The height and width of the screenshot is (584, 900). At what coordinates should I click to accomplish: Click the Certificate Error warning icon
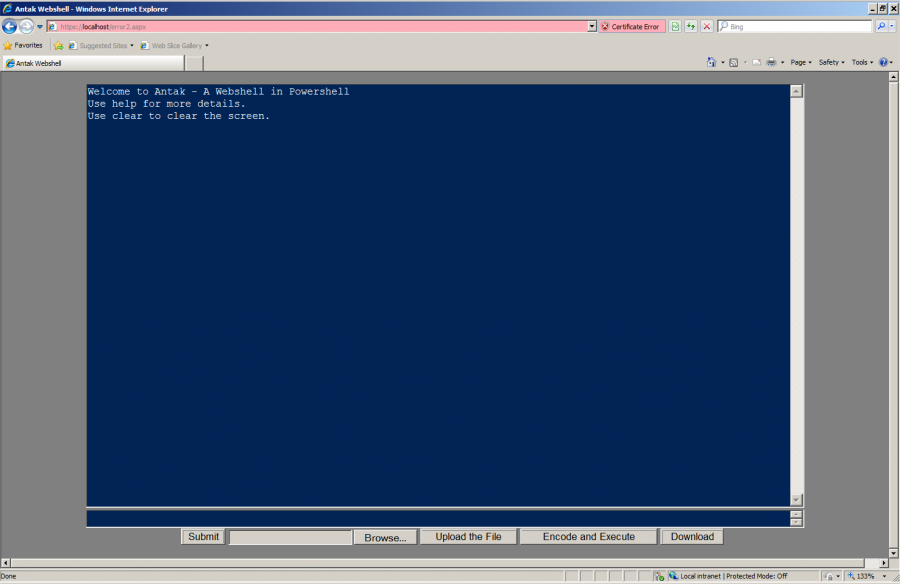pos(604,26)
